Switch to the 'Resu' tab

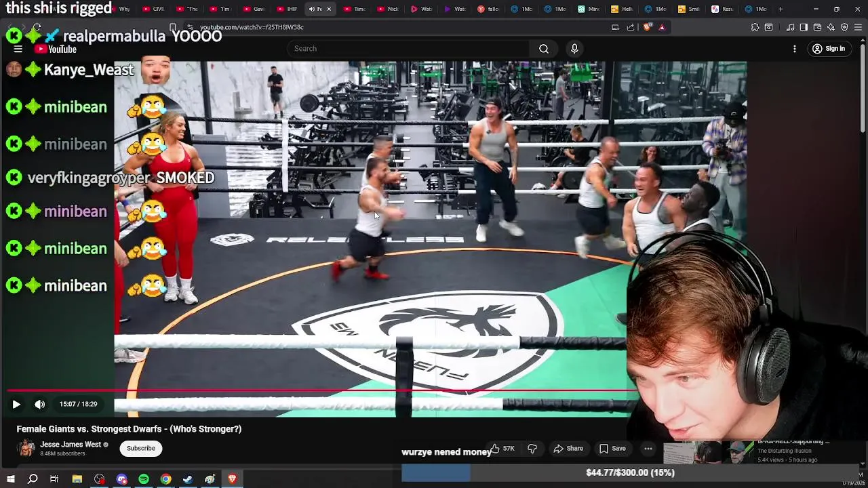point(722,9)
